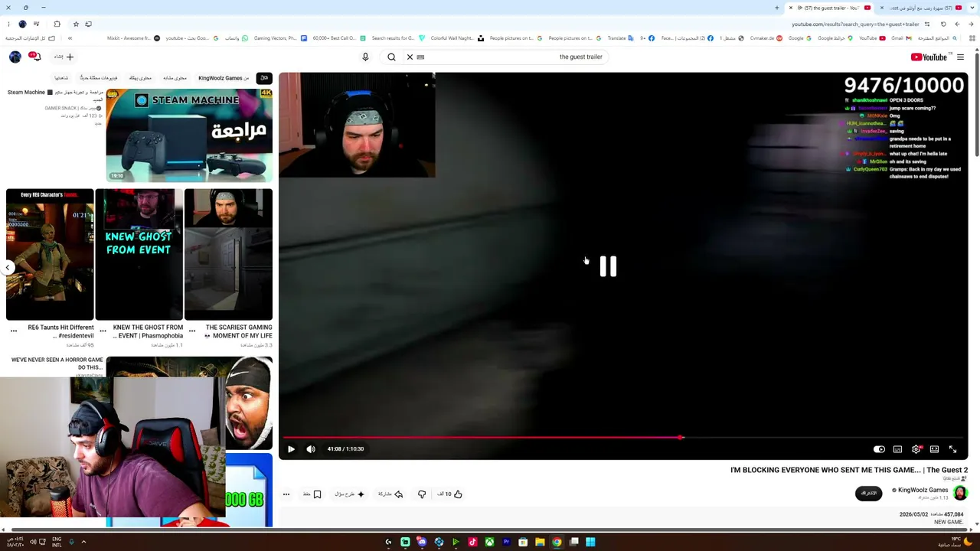Seek using the red video progress bar
This screenshot has height=551, width=980.
pos(623,438)
